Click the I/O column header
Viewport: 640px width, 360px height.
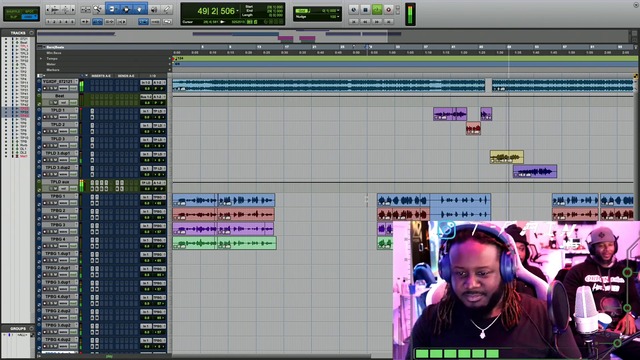click(153, 76)
